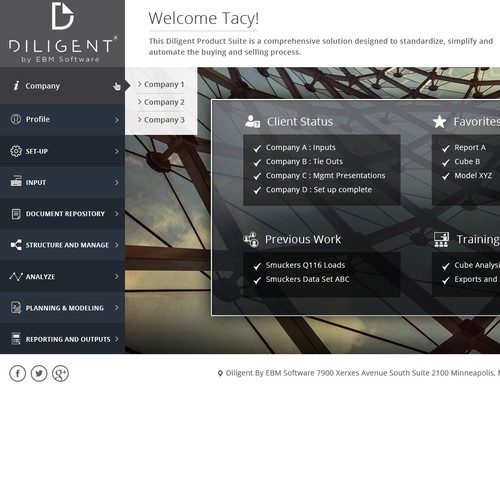
Task: Click the Previous Work section title
Action: (x=303, y=239)
